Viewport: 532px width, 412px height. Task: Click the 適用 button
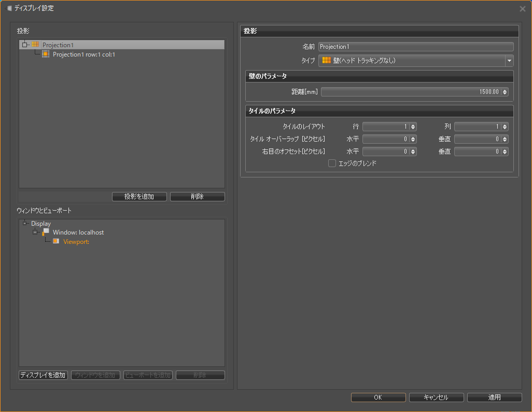[x=494, y=397]
